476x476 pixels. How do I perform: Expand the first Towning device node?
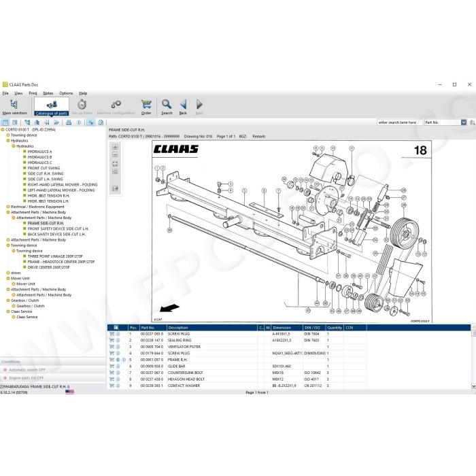[x=8, y=135]
